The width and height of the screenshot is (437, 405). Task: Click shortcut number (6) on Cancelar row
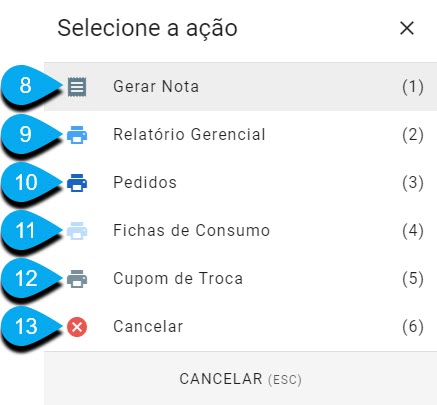pyautogui.click(x=413, y=327)
